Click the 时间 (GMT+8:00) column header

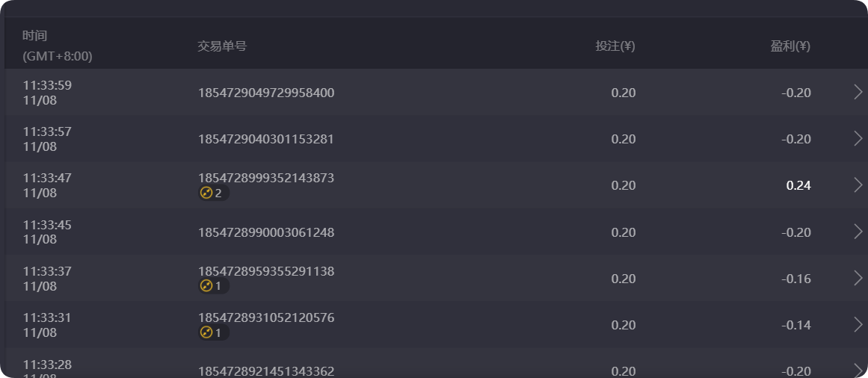click(x=57, y=46)
